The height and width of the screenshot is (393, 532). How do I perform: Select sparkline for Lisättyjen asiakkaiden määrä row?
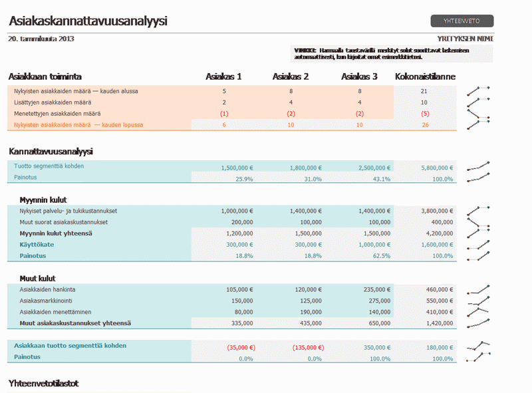(478, 102)
